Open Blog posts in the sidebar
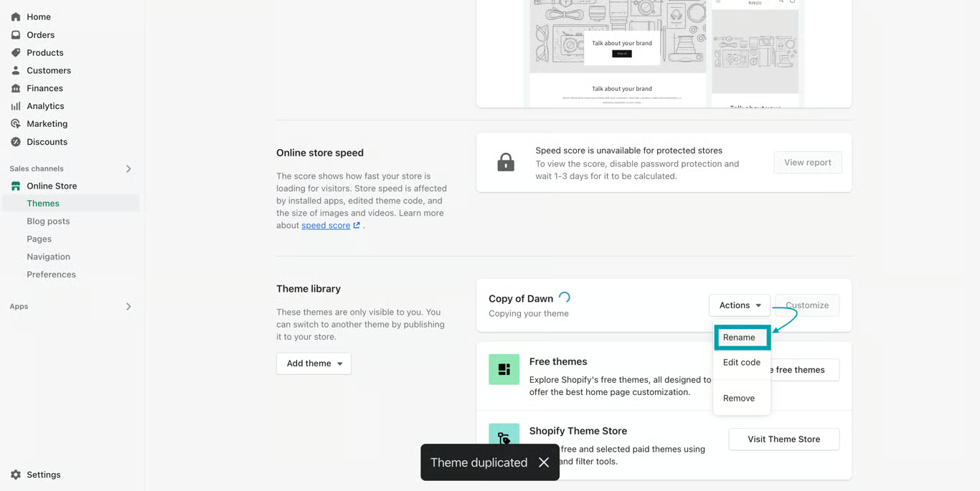The image size is (980, 491). click(x=48, y=221)
